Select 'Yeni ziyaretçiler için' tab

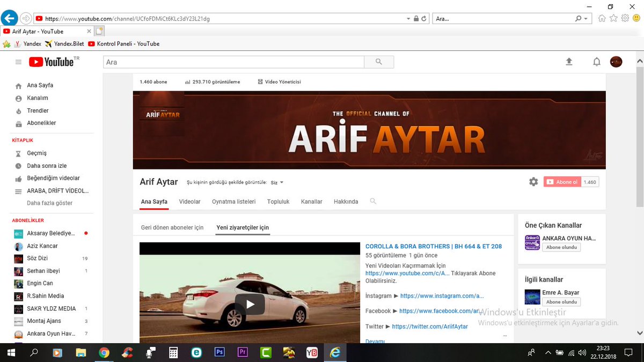243,227
